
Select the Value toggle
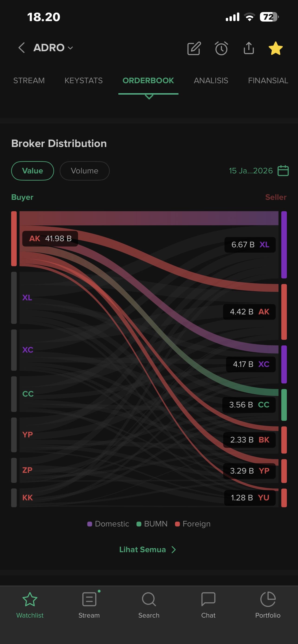(x=32, y=171)
